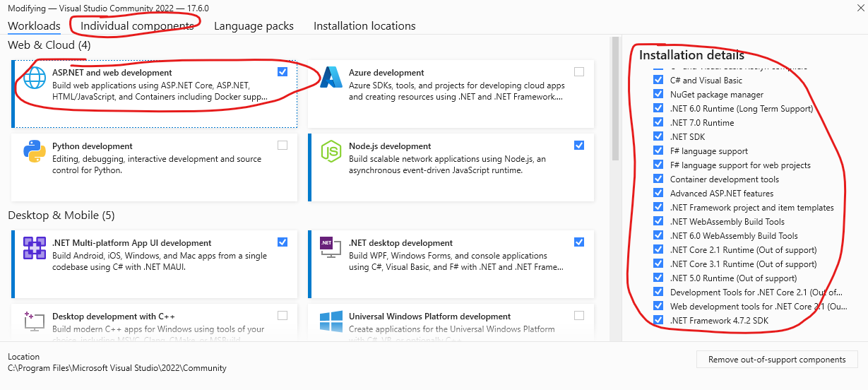The height and width of the screenshot is (390, 868).
Task: Click the .NET MAUI workload icon
Action: 35,248
